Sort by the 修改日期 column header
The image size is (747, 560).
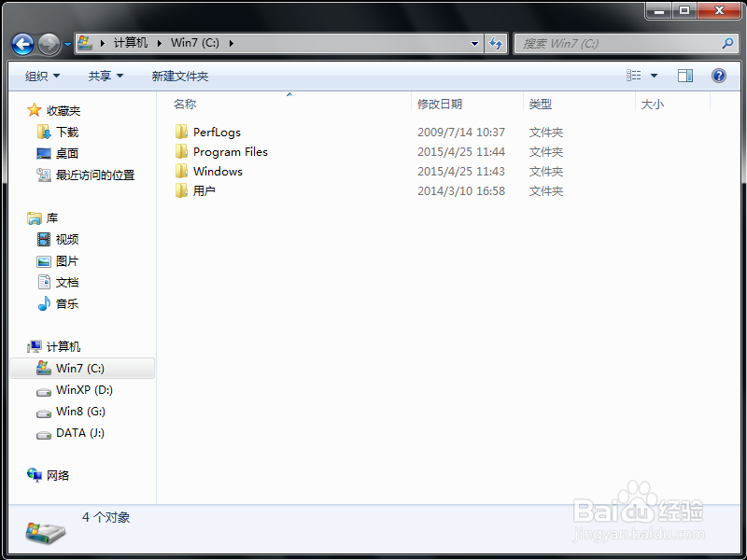(x=440, y=104)
